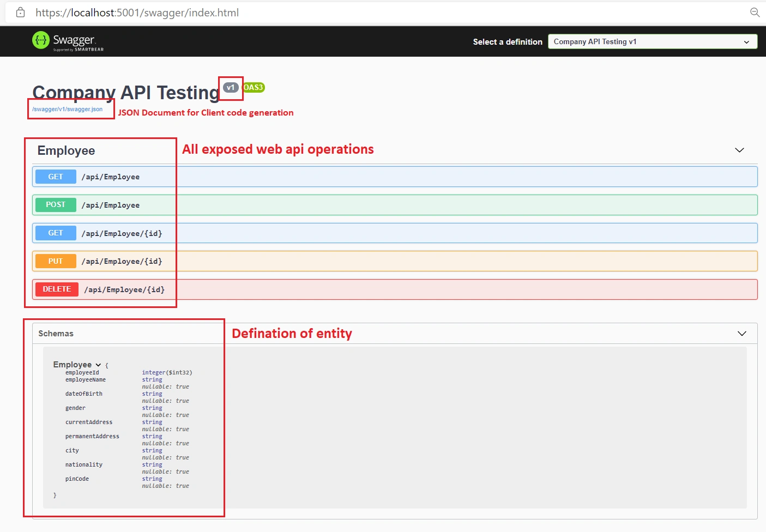Screen dimensions: 766x532
Task: Click the zoom magnifier icon in address bar
Action: click(x=755, y=12)
